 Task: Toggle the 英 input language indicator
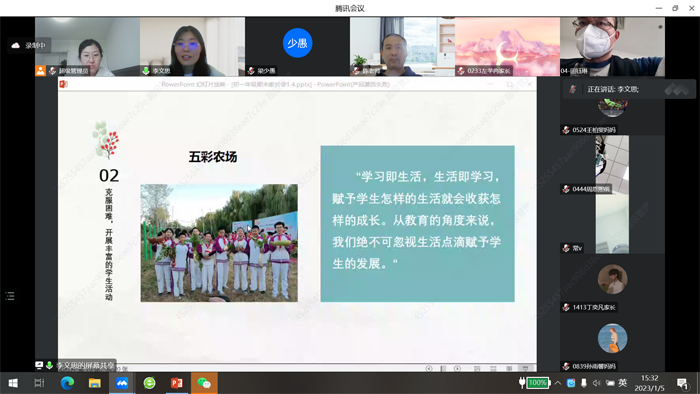click(x=623, y=382)
